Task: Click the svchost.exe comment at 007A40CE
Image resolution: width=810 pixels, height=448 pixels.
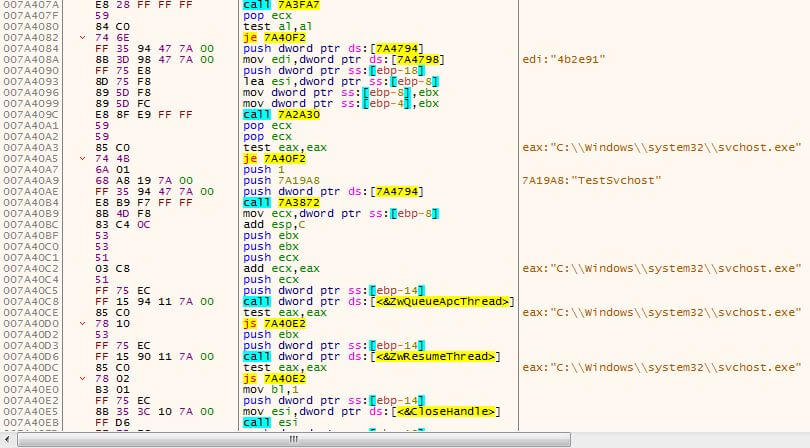Action: click(x=662, y=313)
